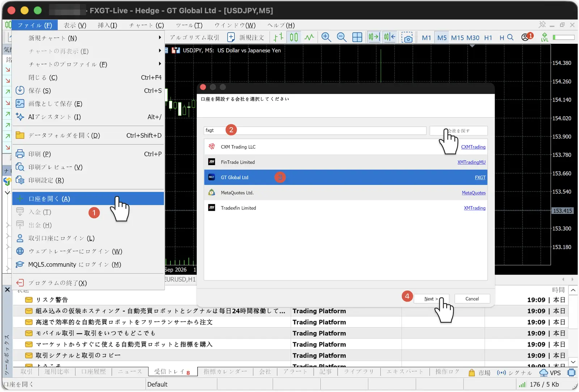The width and height of the screenshot is (579, 392).
Task: Open the FXGT link
Action: pos(480,177)
